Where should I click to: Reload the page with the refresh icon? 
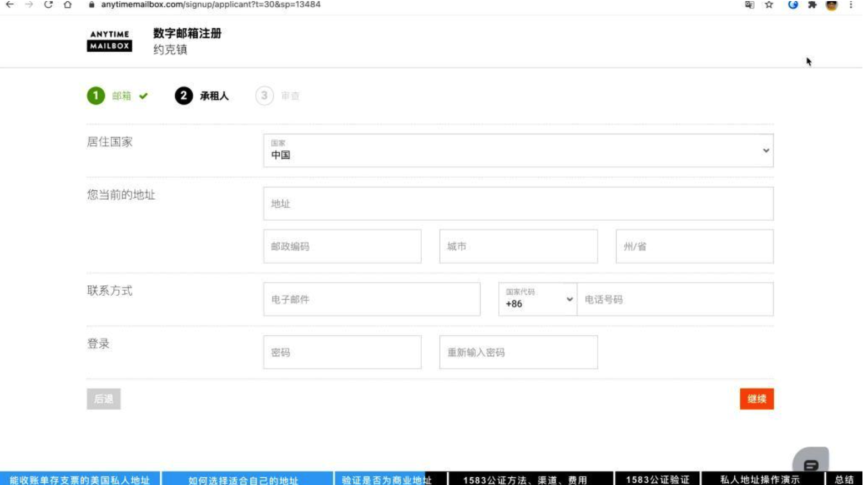point(48,4)
